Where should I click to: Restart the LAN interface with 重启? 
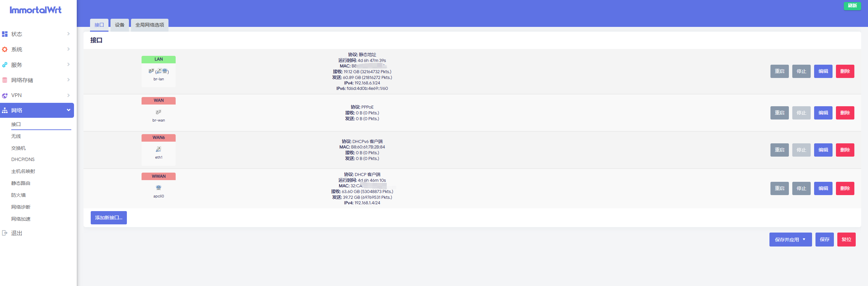click(x=779, y=71)
